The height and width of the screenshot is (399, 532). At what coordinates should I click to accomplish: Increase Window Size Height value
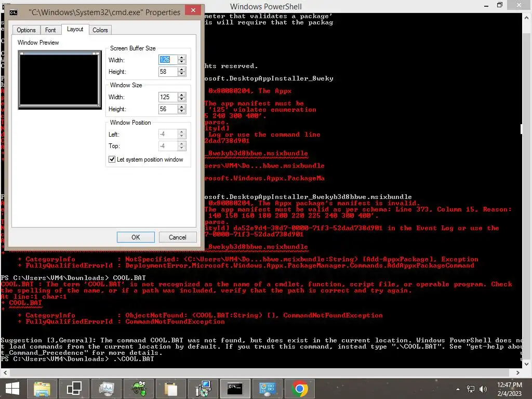point(182,107)
